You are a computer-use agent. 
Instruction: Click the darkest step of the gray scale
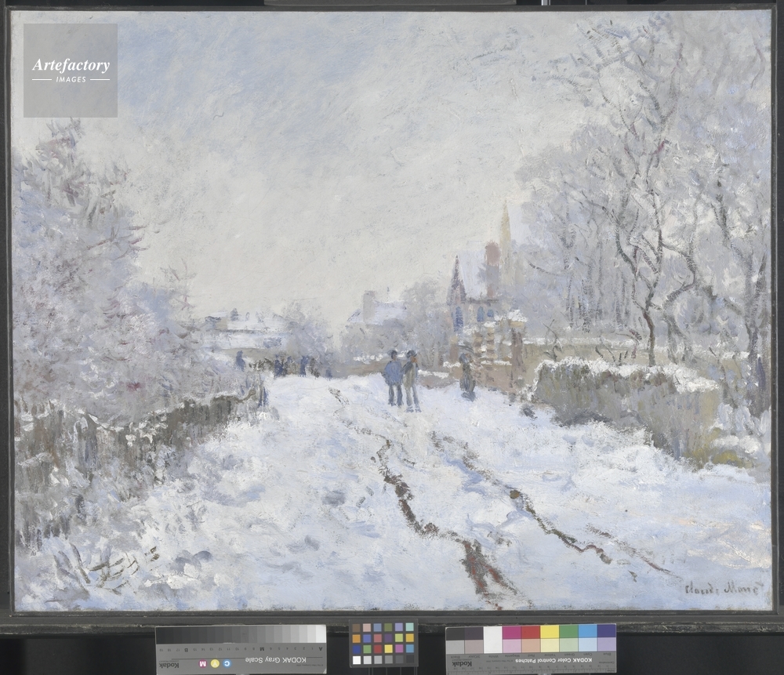coord(162,635)
